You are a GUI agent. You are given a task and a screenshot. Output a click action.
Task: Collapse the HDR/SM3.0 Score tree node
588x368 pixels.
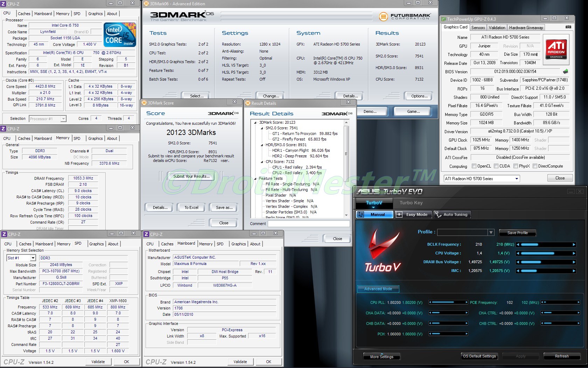click(262, 145)
